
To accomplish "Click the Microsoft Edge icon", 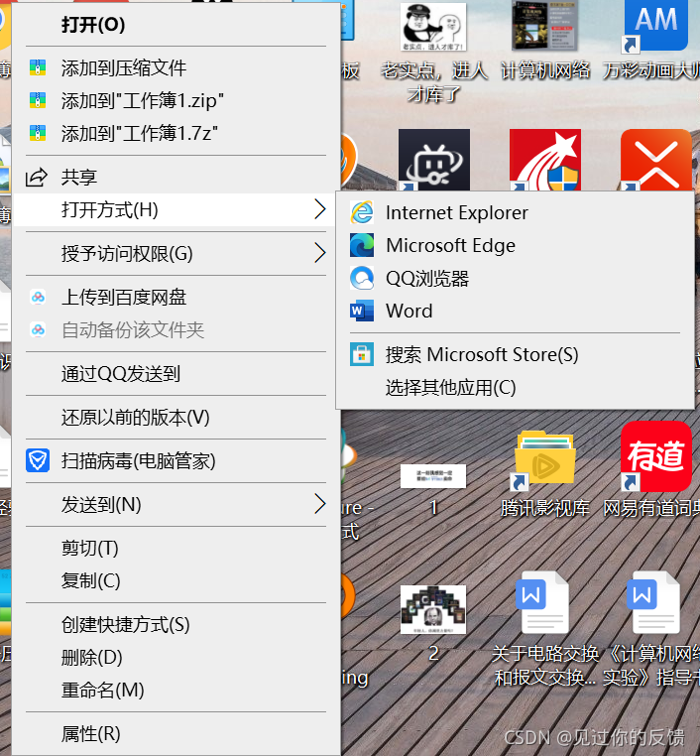I will click(362, 245).
